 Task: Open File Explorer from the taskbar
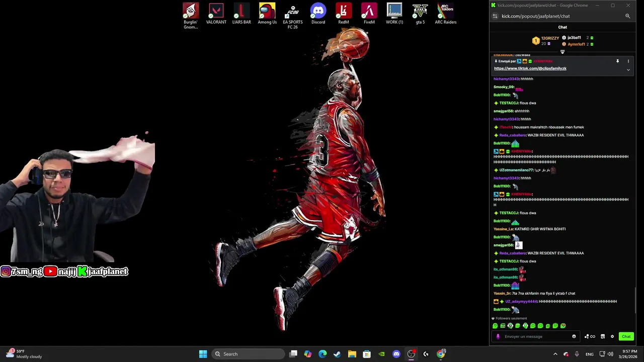352,354
